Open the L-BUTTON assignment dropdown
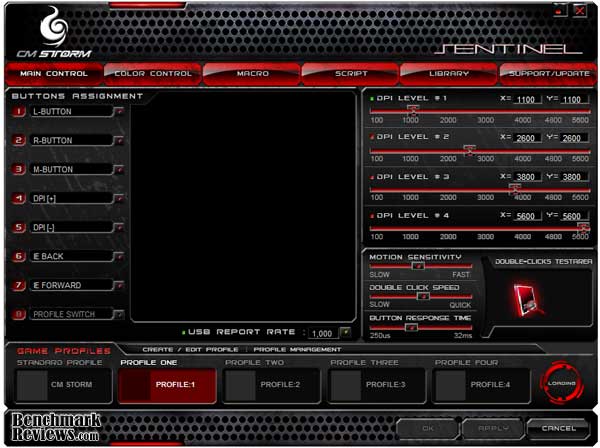The image size is (600, 448). click(x=119, y=112)
